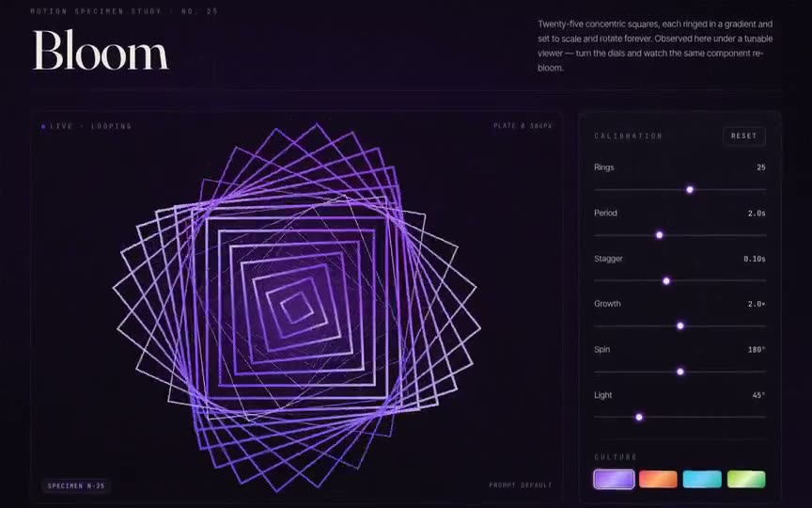Screen dimensions: 812x508
Task: Click the innermost square of the animation
Action: (297, 308)
